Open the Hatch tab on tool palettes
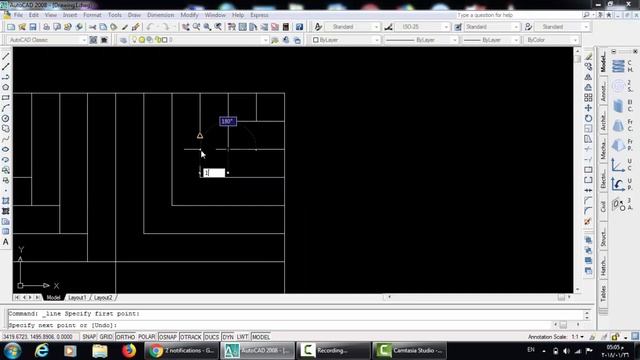 click(x=603, y=265)
